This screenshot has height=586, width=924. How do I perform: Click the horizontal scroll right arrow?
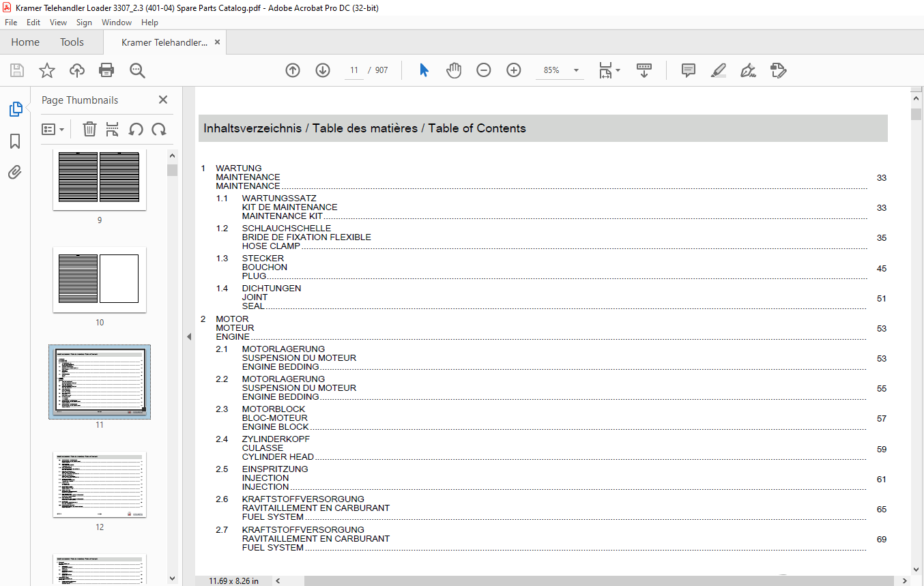(x=904, y=581)
